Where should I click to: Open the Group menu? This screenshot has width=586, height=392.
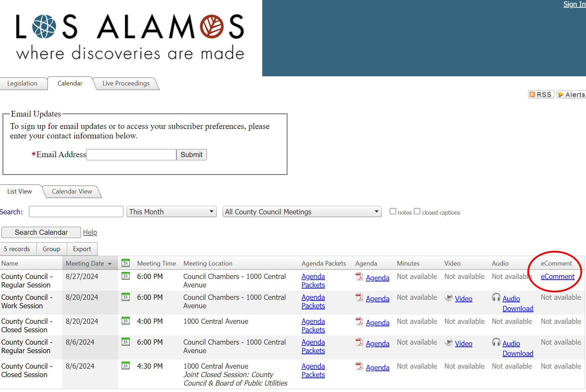(52, 249)
